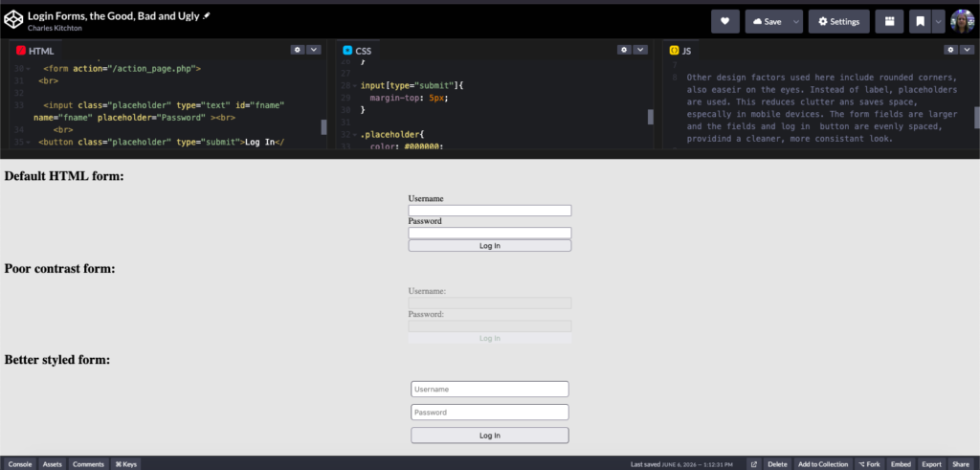Image resolution: width=980 pixels, height=470 pixels.
Task: Click the Last saved timestamp text
Action: 681,464
